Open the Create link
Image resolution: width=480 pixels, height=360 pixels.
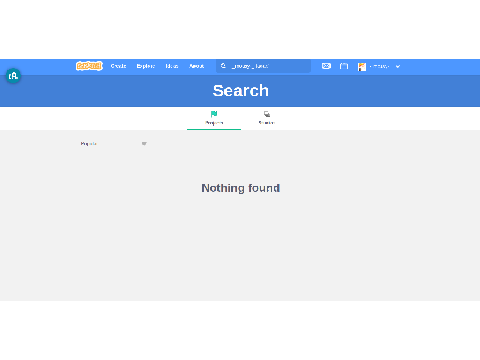point(118,66)
